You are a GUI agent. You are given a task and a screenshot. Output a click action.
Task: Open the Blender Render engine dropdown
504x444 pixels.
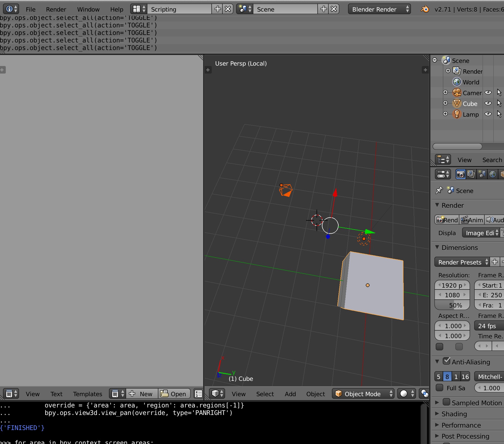[379, 9]
